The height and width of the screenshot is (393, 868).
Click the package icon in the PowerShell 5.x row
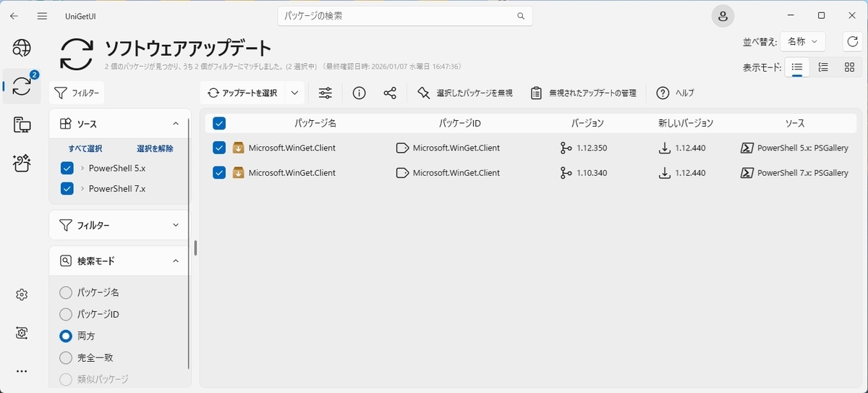point(239,148)
